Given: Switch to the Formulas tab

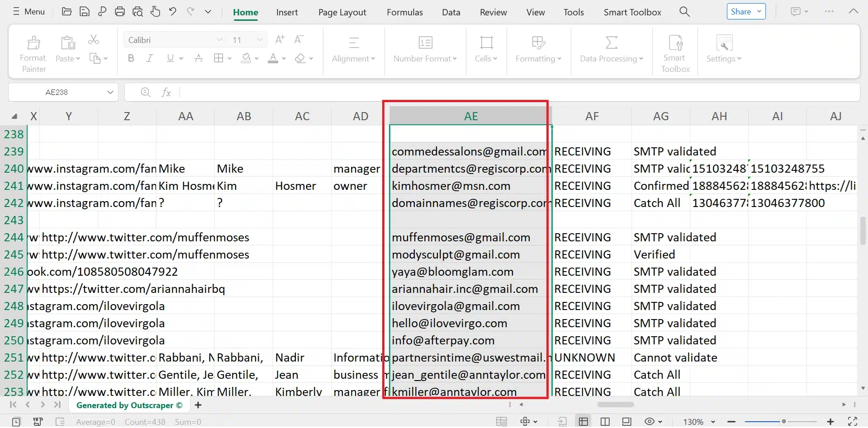Looking at the screenshot, I should [404, 12].
